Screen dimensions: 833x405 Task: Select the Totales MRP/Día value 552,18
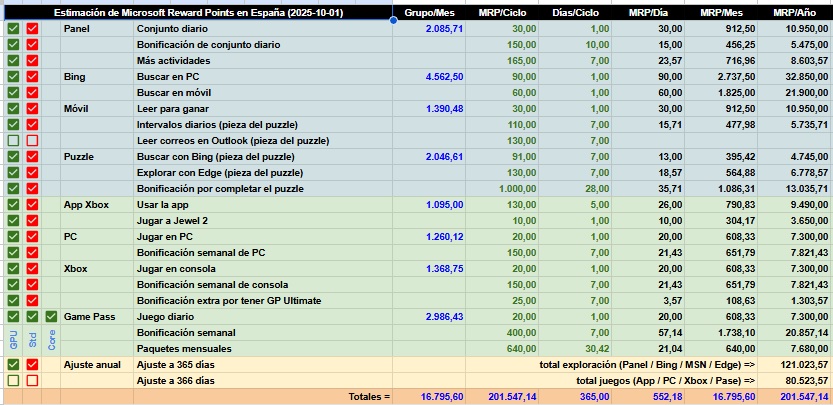click(648, 396)
